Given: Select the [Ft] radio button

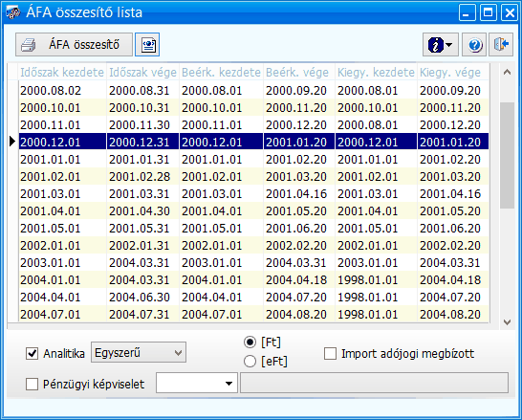Looking at the screenshot, I should point(250,343).
